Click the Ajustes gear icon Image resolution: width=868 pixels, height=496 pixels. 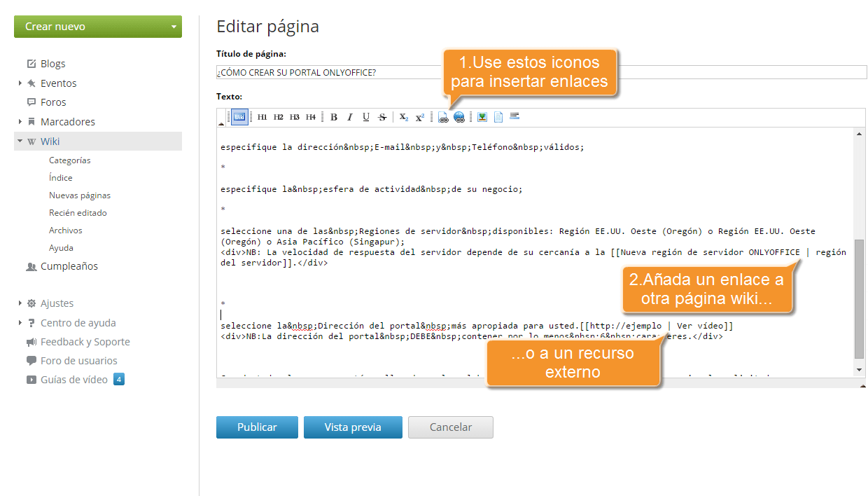[31, 303]
